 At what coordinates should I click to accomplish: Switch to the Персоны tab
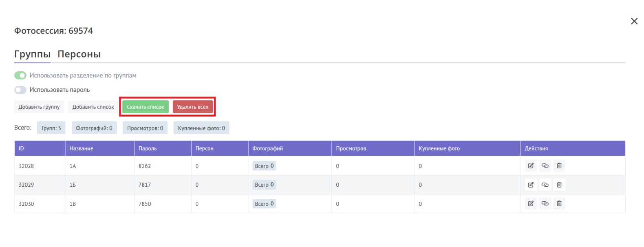[x=79, y=54]
